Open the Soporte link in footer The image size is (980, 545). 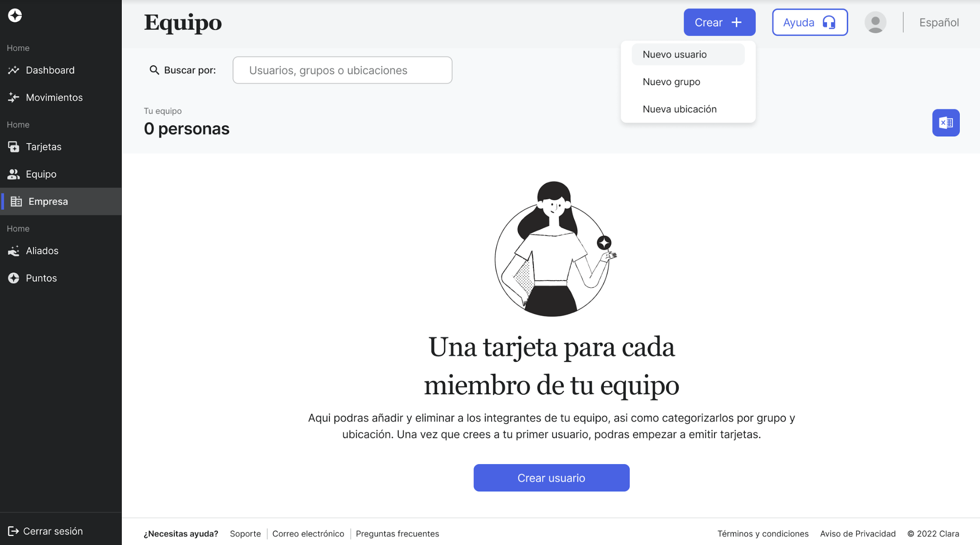(245, 534)
